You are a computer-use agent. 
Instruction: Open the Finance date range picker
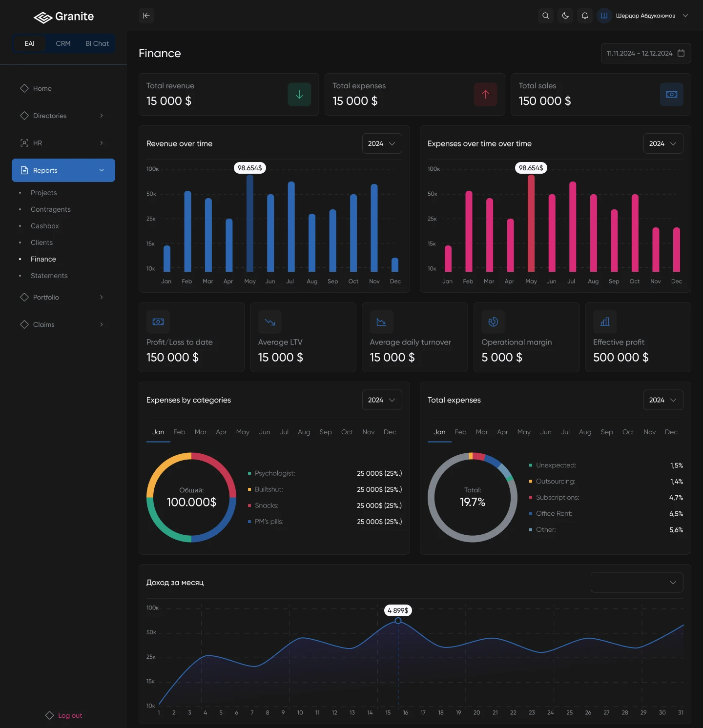tap(645, 53)
